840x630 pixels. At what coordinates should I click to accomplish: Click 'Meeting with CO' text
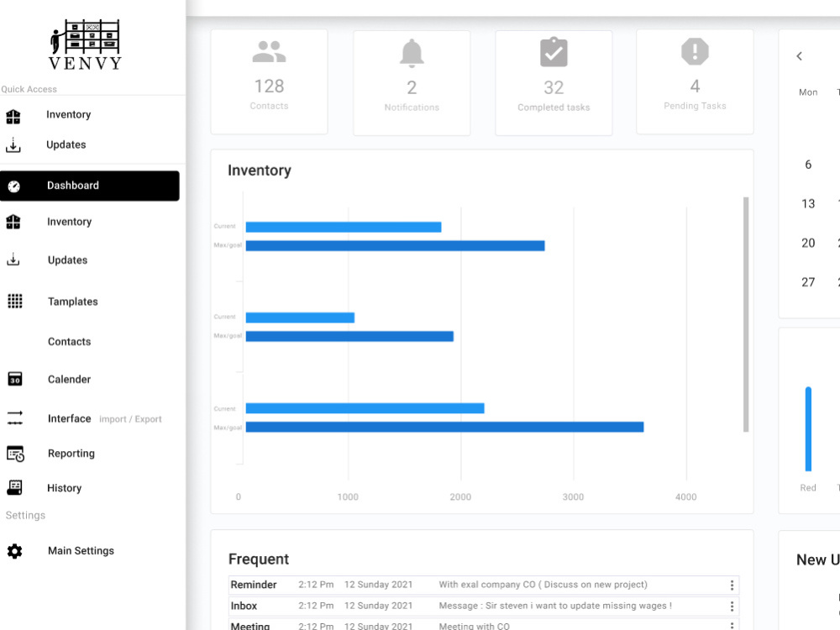pos(474,626)
